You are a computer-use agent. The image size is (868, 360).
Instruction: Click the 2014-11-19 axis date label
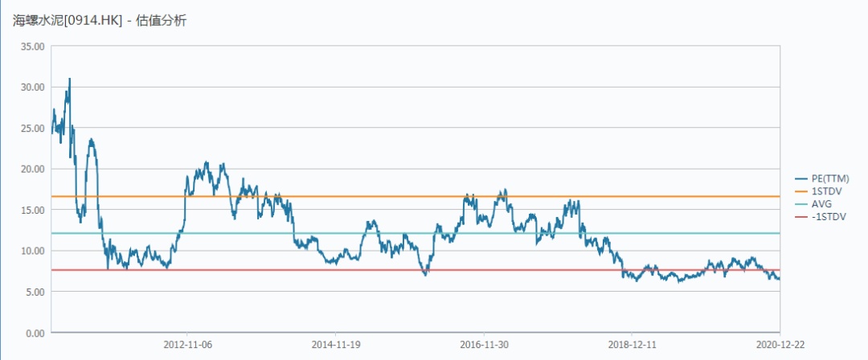[x=336, y=344]
